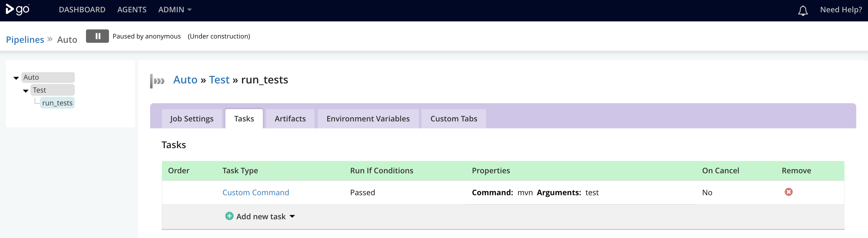Open the notifications bell
Viewport: 868px width, 238px height.
point(803,10)
